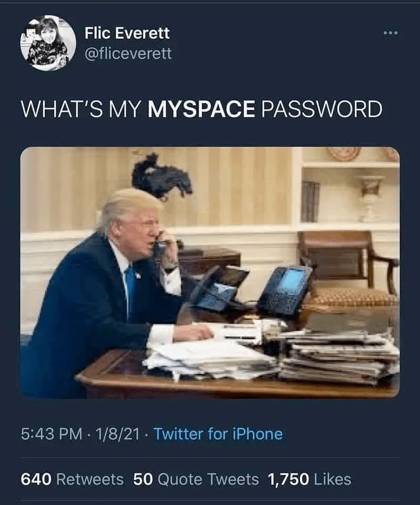Select the bold MYSPACE word in tweet
420x505 pixels.
point(201,109)
